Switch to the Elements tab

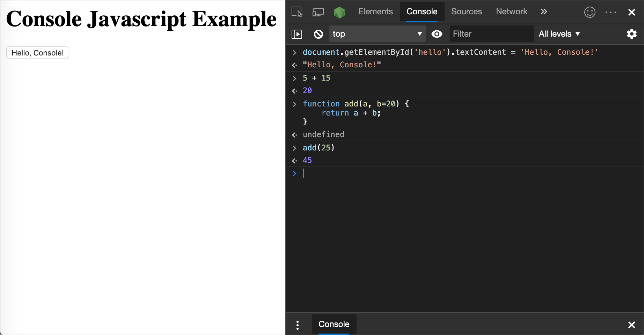(x=375, y=12)
